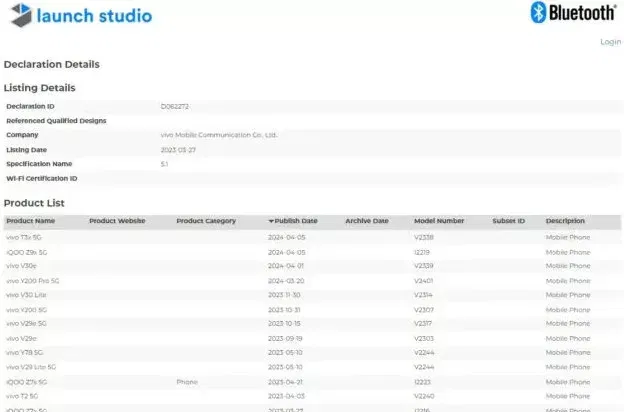
Task: Sort by Subset ID column header
Action: tap(509, 221)
